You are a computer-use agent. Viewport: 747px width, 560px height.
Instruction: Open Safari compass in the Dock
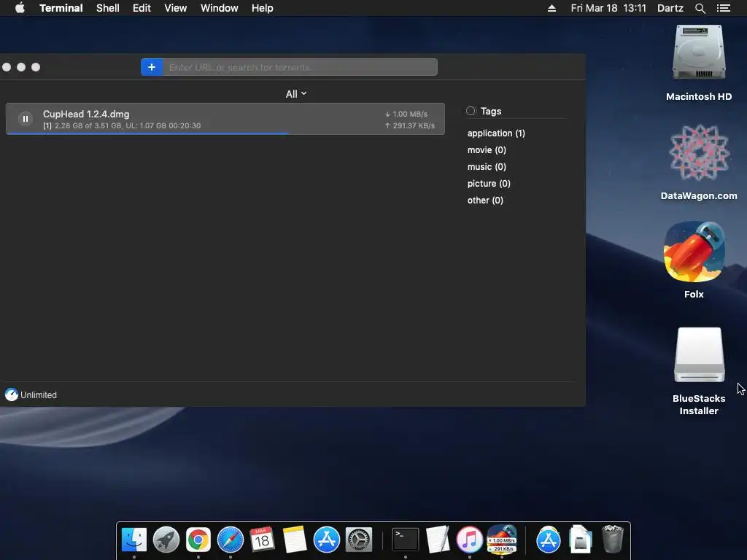click(231, 540)
